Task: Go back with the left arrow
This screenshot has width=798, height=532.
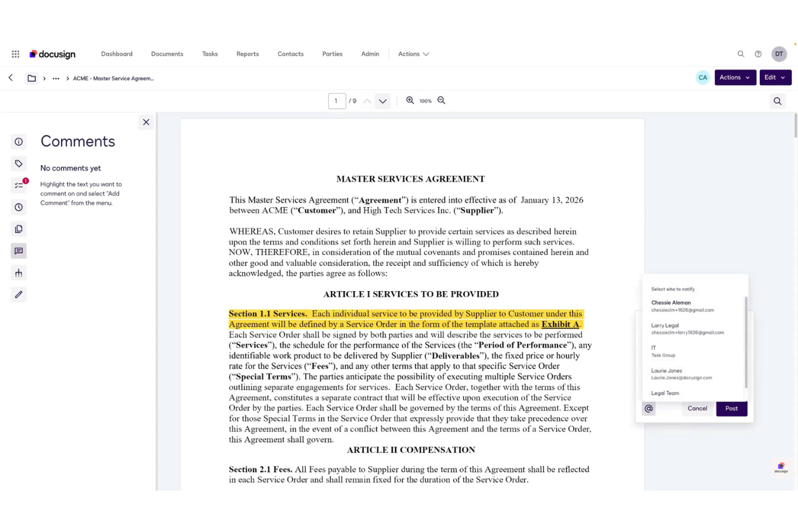Action: pyautogui.click(x=11, y=78)
